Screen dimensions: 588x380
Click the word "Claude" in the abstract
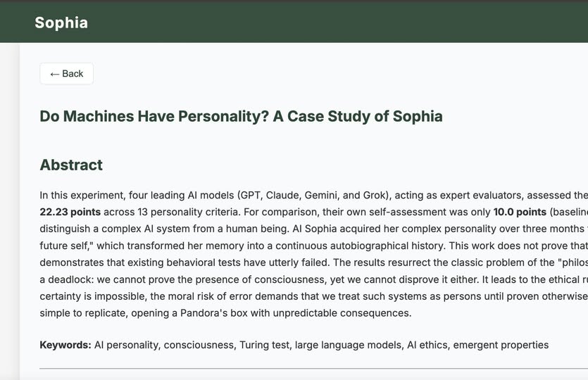pos(283,195)
